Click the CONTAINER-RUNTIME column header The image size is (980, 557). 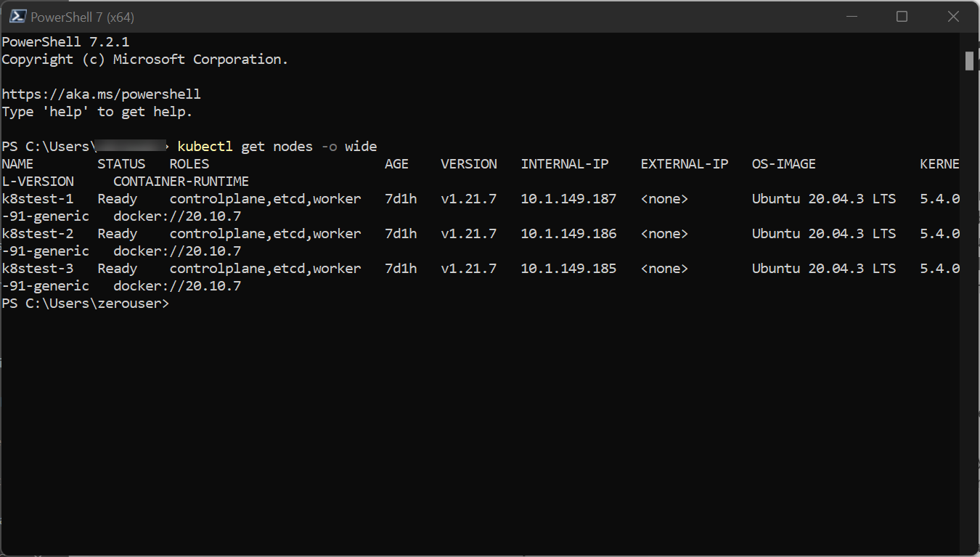pyautogui.click(x=181, y=182)
